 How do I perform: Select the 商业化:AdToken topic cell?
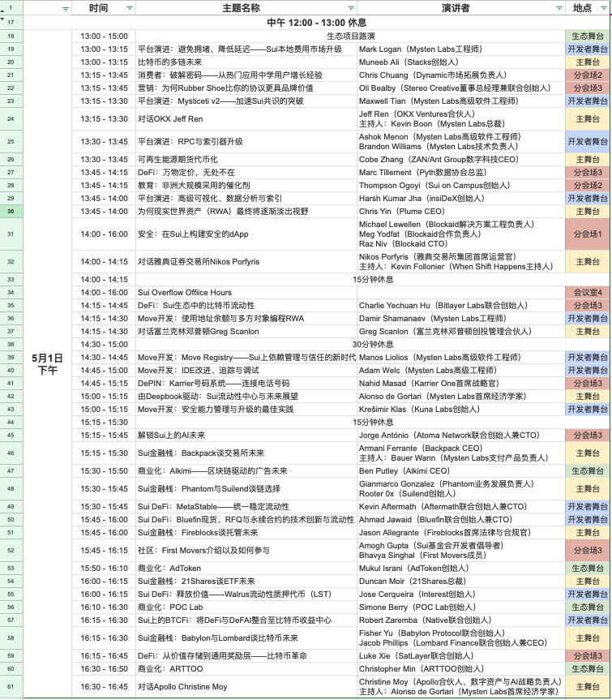click(x=246, y=569)
